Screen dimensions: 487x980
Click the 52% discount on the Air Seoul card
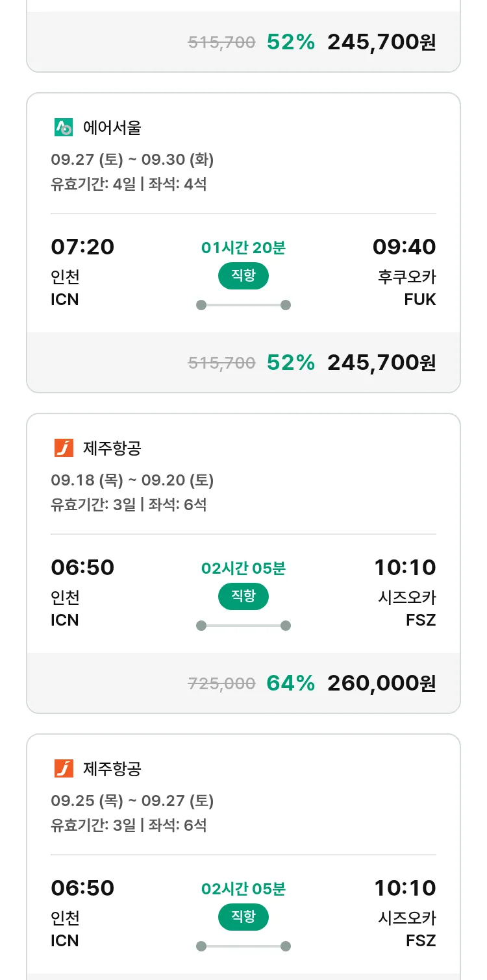coord(290,362)
